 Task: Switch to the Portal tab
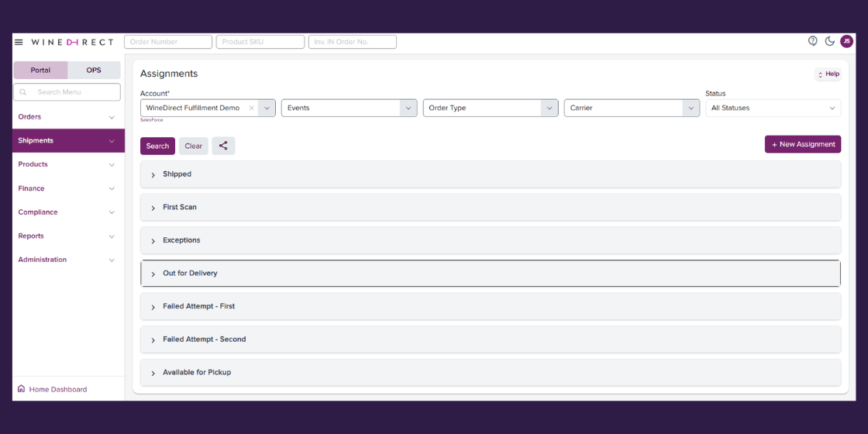pos(40,71)
